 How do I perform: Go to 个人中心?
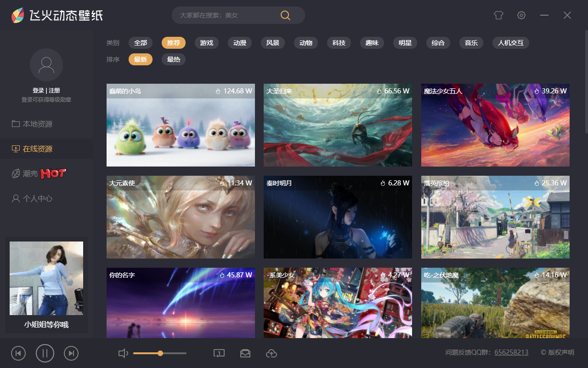tap(46, 198)
